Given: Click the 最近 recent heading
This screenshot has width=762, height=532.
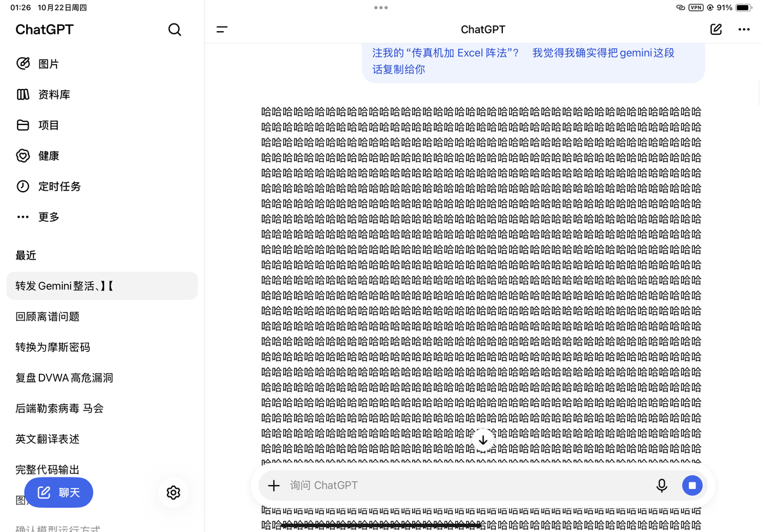Looking at the screenshot, I should [26, 255].
